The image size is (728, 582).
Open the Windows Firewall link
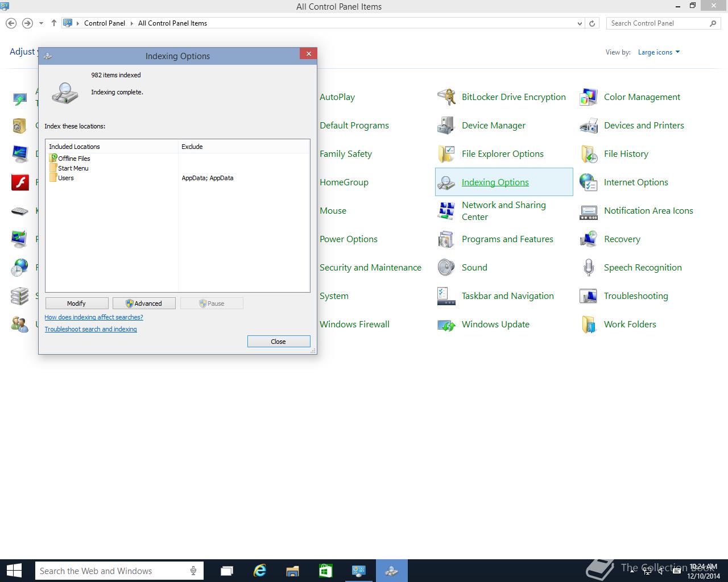pyautogui.click(x=355, y=325)
